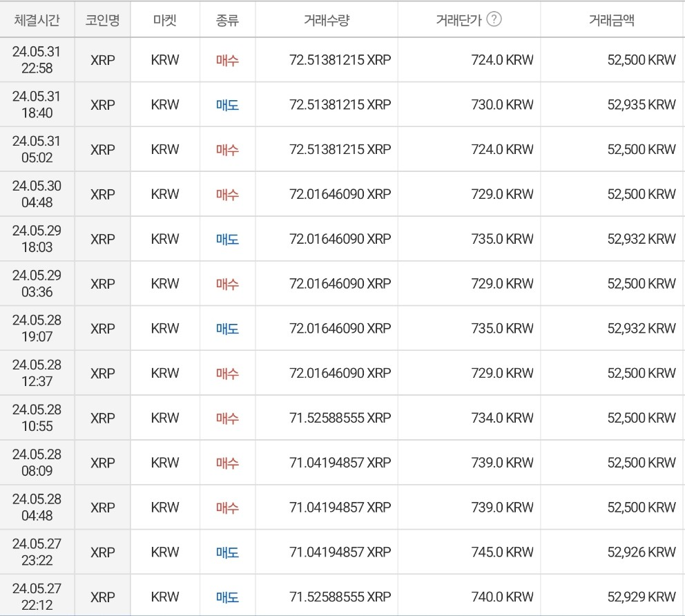Click the 거래수량 column header
This screenshot has height=616, width=685.
(327, 20)
